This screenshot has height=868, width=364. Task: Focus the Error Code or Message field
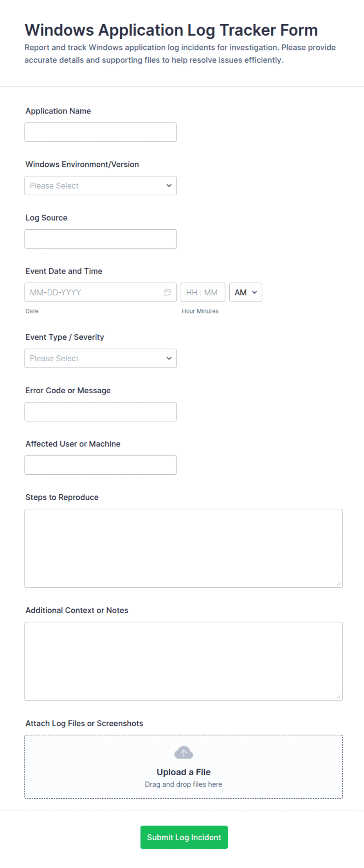(101, 412)
